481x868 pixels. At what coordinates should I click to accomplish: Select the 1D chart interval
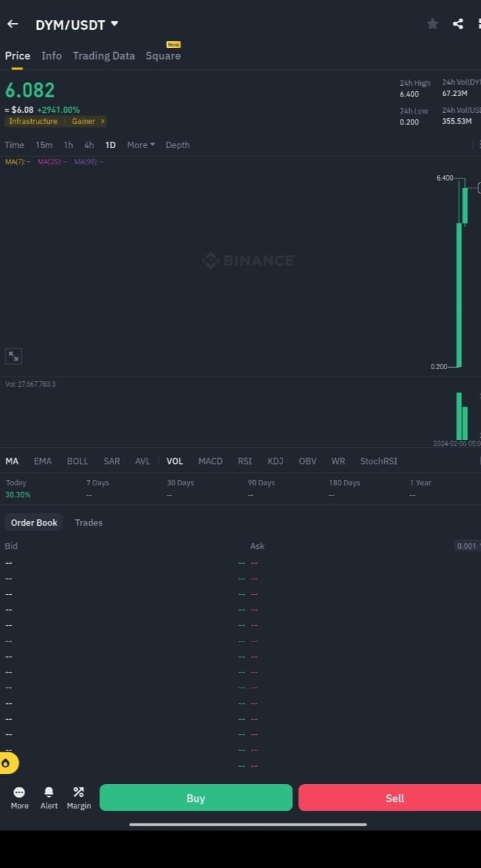[x=110, y=145]
